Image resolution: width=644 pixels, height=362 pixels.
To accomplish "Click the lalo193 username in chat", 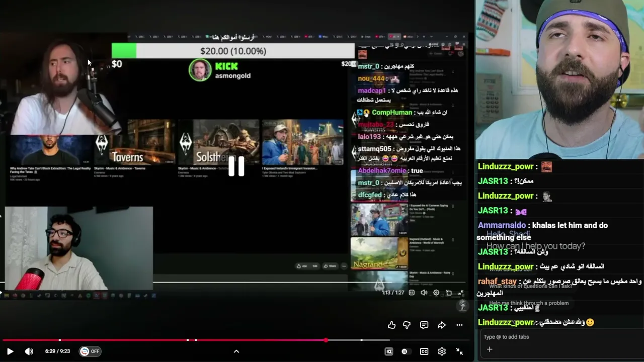I will [369, 137].
